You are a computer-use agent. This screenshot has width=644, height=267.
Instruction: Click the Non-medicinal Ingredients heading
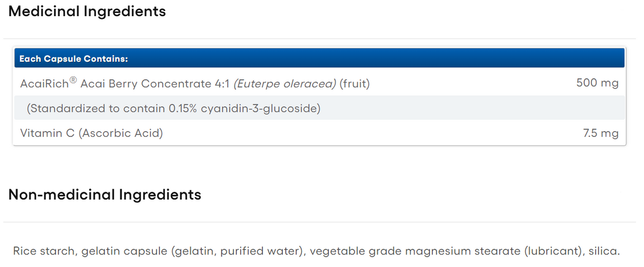tap(105, 194)
